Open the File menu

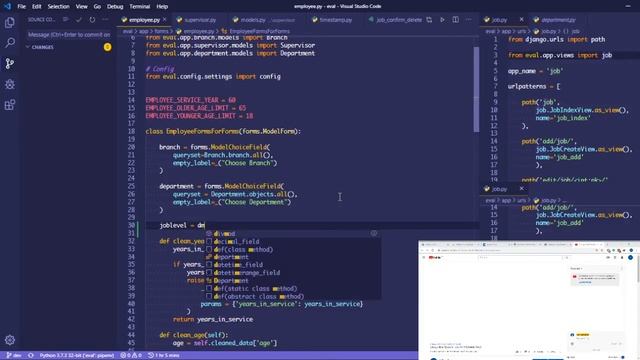click(22, 7)
